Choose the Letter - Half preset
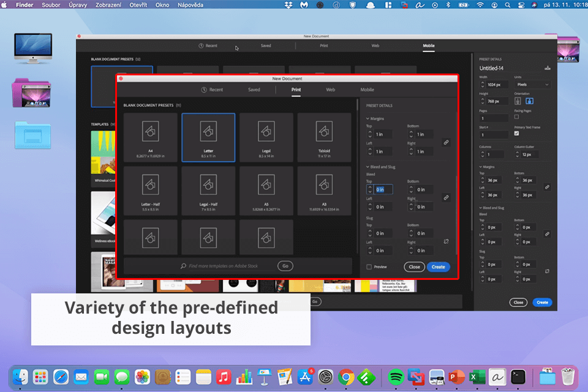 tap(151, 190)
